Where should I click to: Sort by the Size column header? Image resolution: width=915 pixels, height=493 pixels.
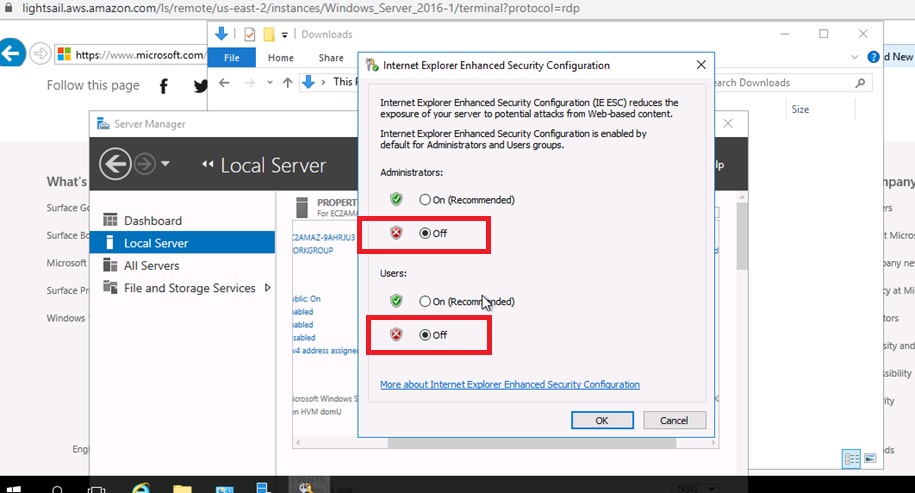coord(800,109)
